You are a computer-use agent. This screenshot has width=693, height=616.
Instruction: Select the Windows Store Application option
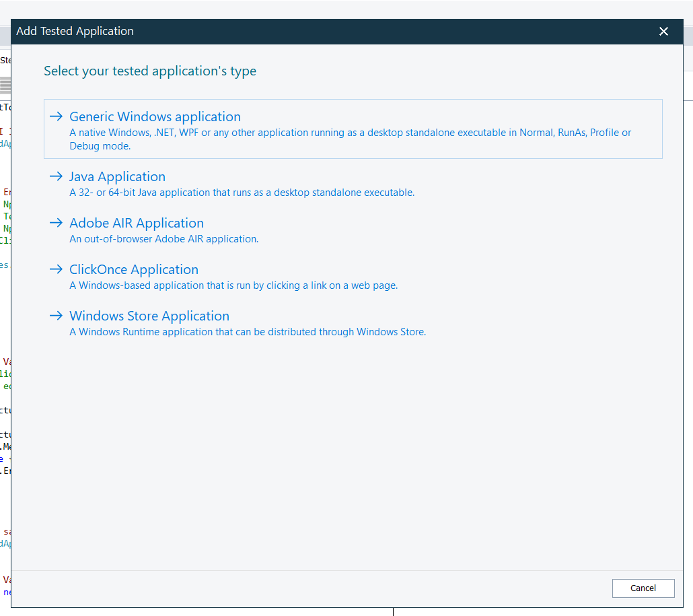pyautogui.click(x=149, y=316)
